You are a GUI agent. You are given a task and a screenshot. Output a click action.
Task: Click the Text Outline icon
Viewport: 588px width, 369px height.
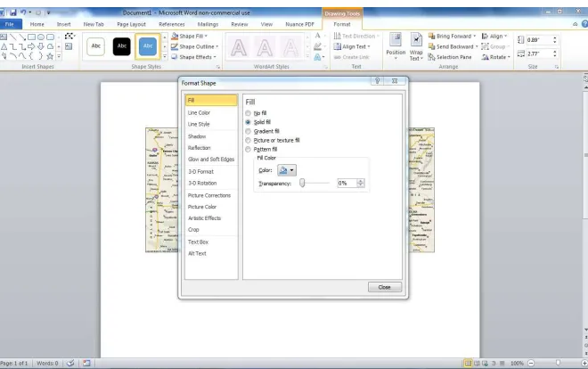pos(318,46)
